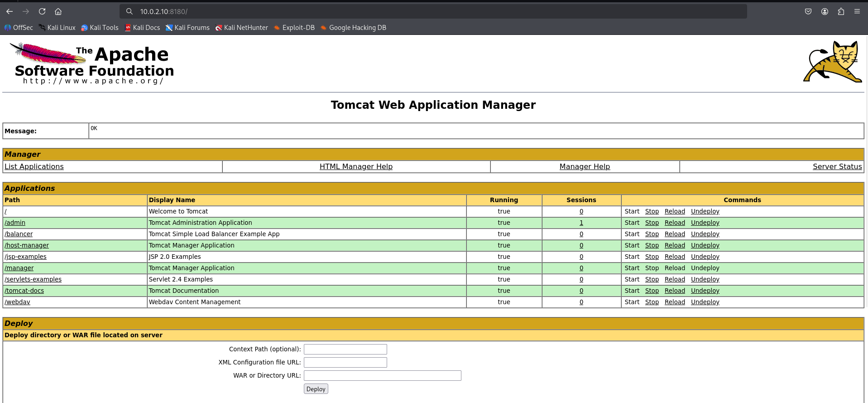Click the browser forward arrow

pos(26,11)
